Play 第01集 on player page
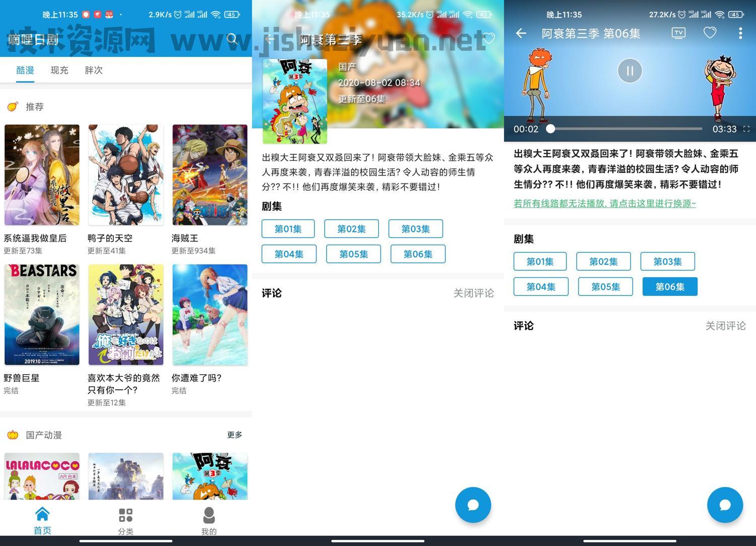The image size is (756, 546). coord(540,262)
